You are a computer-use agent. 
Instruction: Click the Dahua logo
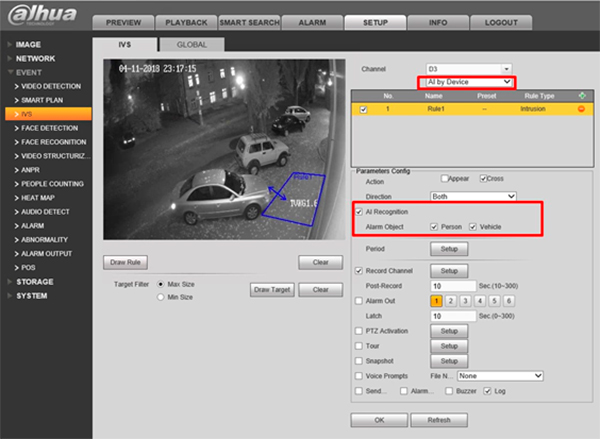point(42,16)
